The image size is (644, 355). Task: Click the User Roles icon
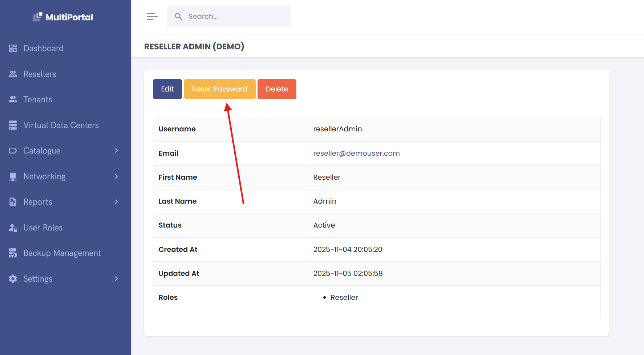coord(13,228)
